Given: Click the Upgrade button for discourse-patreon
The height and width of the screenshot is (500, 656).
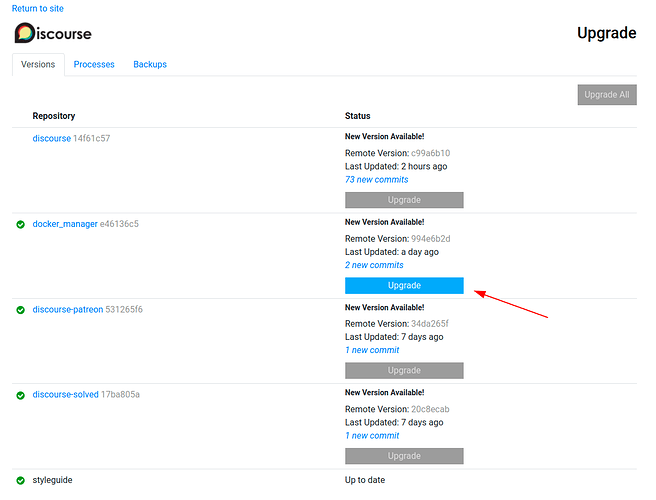Looking at the screenshot, I should [404, 370].
